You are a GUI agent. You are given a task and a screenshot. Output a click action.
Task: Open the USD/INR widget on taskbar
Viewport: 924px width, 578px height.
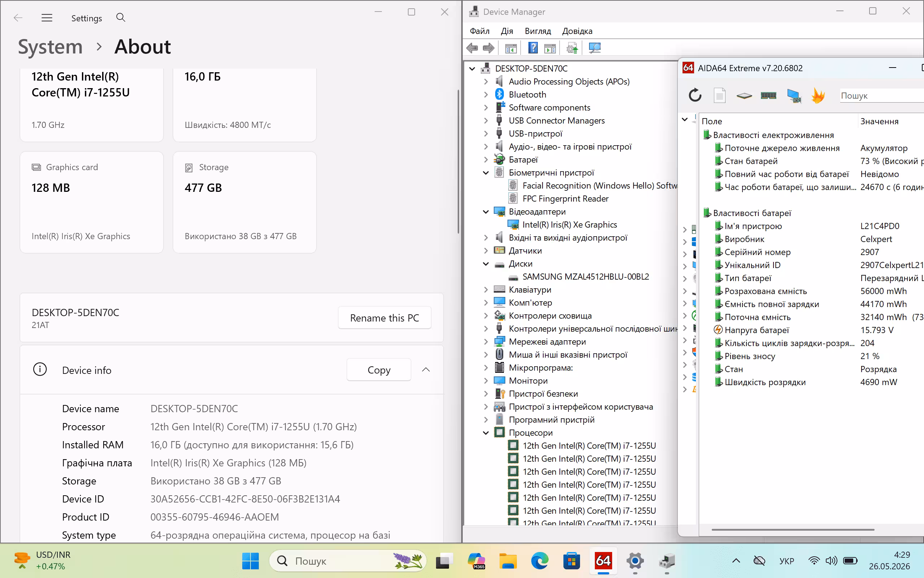point(42,560)
